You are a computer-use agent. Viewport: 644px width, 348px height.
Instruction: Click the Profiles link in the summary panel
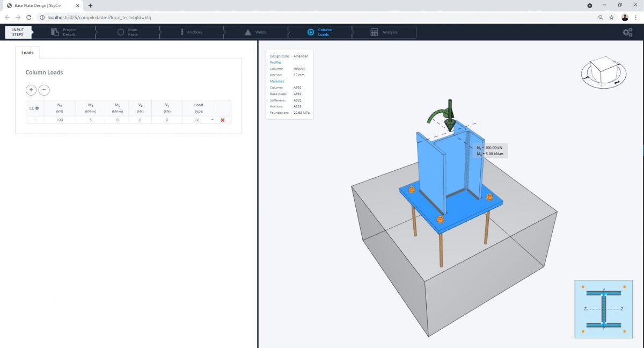[x=275, y=62]
